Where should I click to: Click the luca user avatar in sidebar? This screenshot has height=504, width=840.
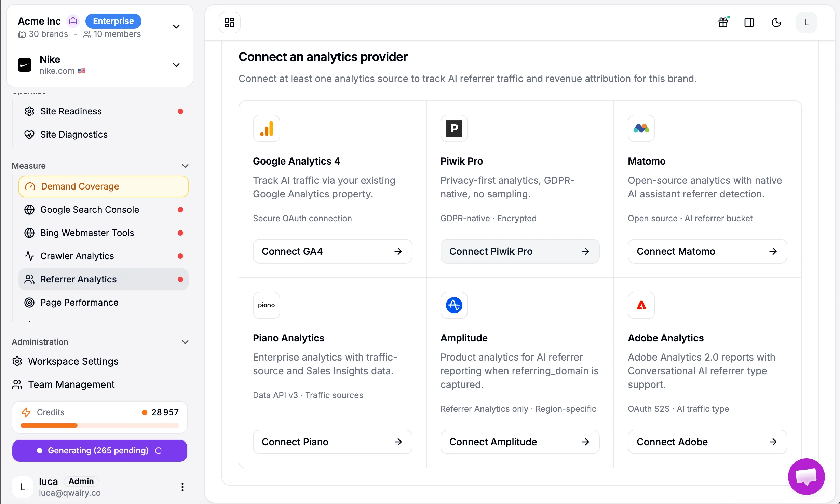(23, 487)
